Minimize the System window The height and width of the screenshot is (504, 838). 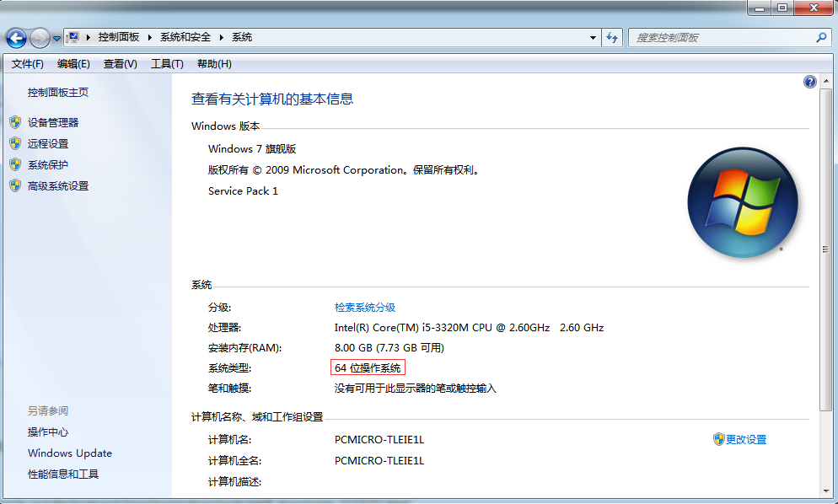point(759,8)
